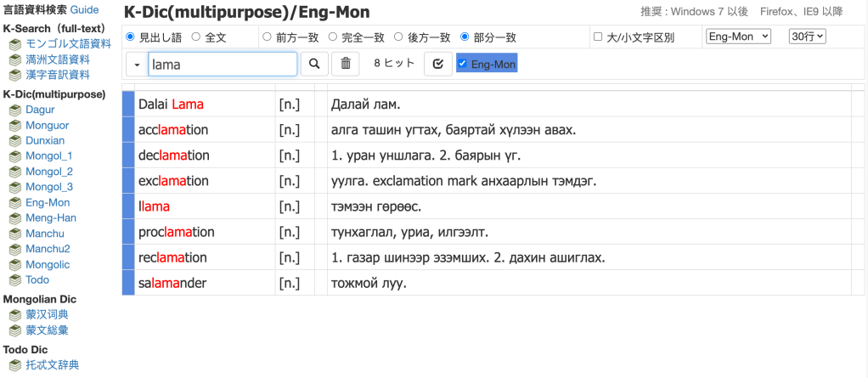Open the Eng-Mon dictionary dropdown
This screenshot has width=868, height=378.
coord(738,37)
